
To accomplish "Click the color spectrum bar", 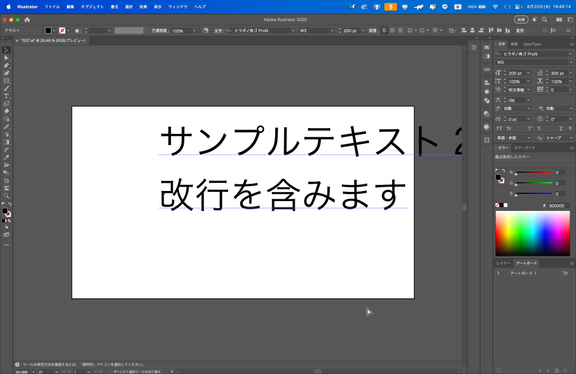I will pos(533,233).
